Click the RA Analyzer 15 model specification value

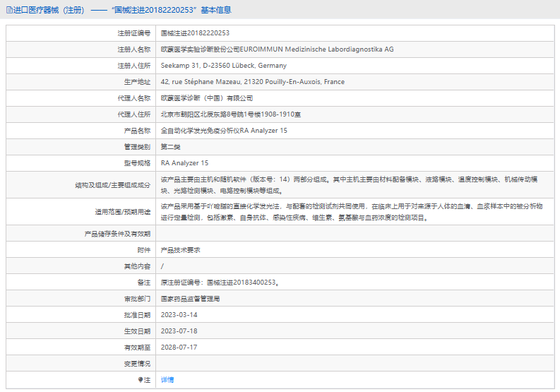[x=184, y=163]
